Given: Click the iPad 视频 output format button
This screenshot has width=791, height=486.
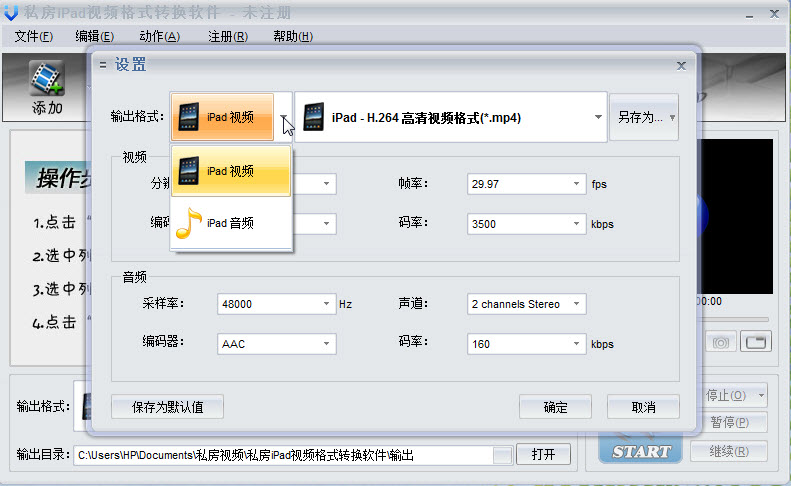Looking at the screenshot, I should pyautogui.click(x=222, y=117).
